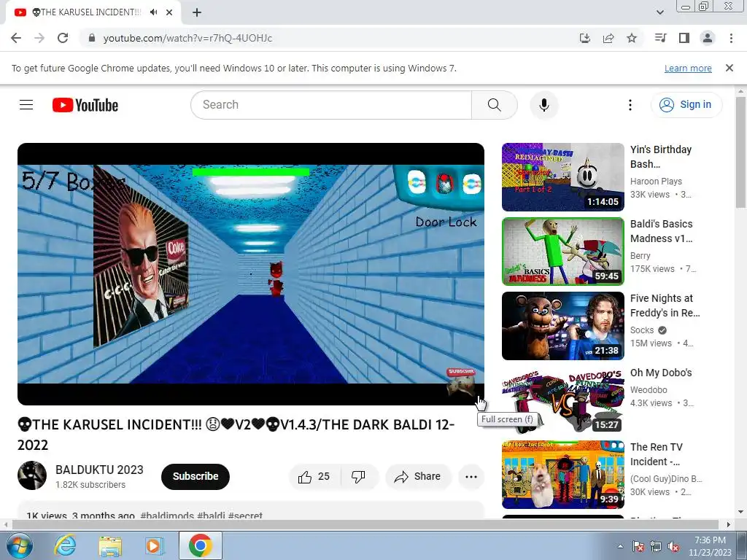Open Windows Explorer folder on taskbar
Viewport: 747px width, 560px height.
point(109,545)
